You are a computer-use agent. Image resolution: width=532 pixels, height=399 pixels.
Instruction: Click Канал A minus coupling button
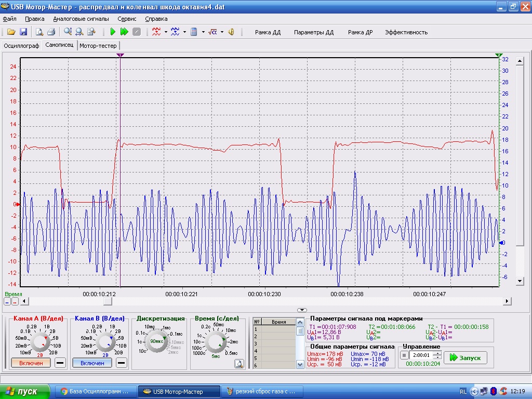pos(60,363)
